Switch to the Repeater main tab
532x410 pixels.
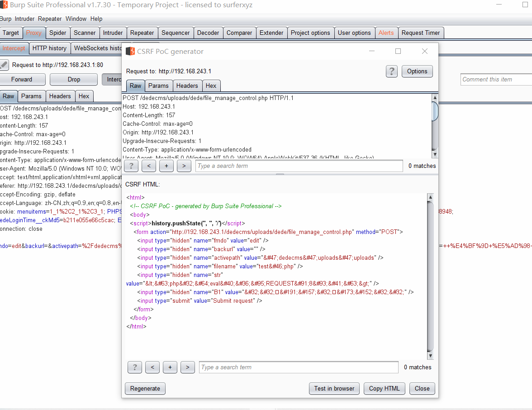(142, 33)
